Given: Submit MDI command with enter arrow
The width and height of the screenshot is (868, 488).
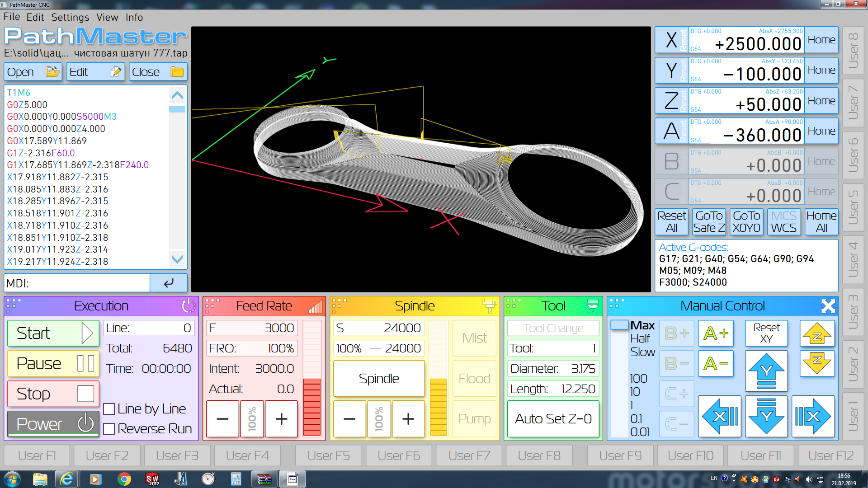Looking at the screenshot, I should (169, 283).
